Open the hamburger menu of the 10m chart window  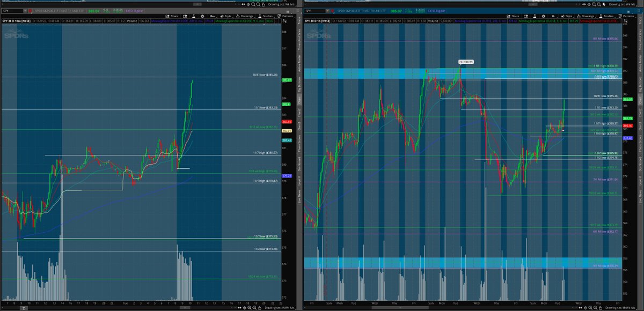(298, 11)
